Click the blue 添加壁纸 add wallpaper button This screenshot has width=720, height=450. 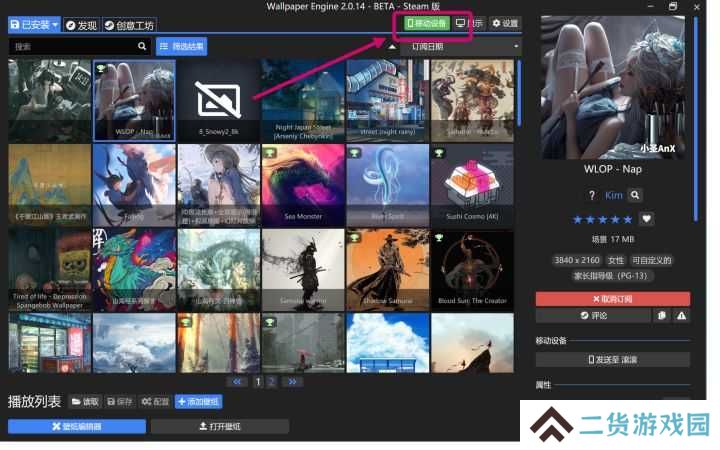pos(198,402)
